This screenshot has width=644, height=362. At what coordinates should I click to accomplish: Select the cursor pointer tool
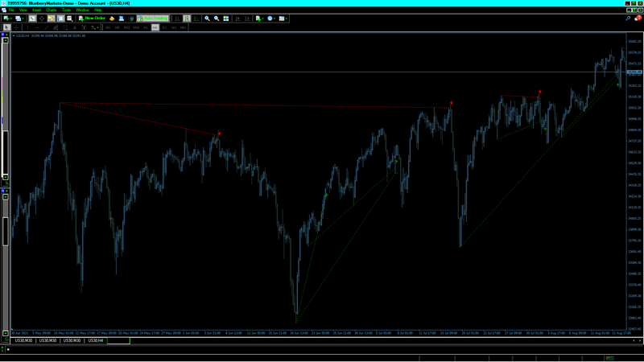[6, 27]
